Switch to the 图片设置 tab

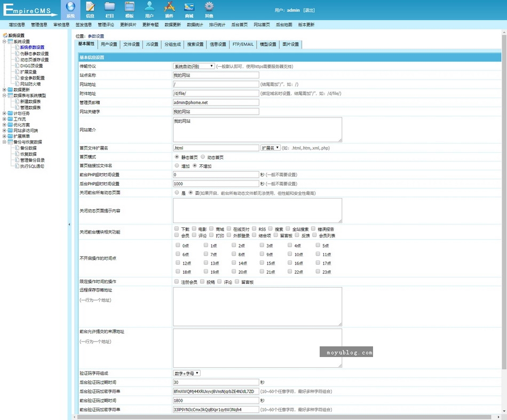(x=291, y=44)
